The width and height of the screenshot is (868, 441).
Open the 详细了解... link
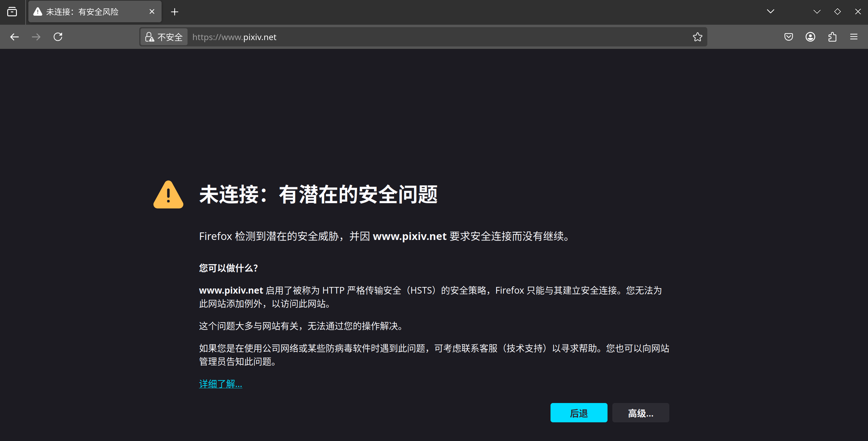220,384
